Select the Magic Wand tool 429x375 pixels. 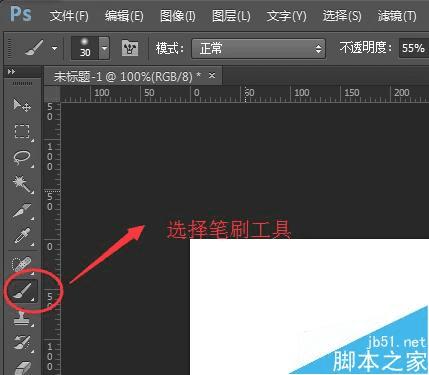[x=22, y=185]
